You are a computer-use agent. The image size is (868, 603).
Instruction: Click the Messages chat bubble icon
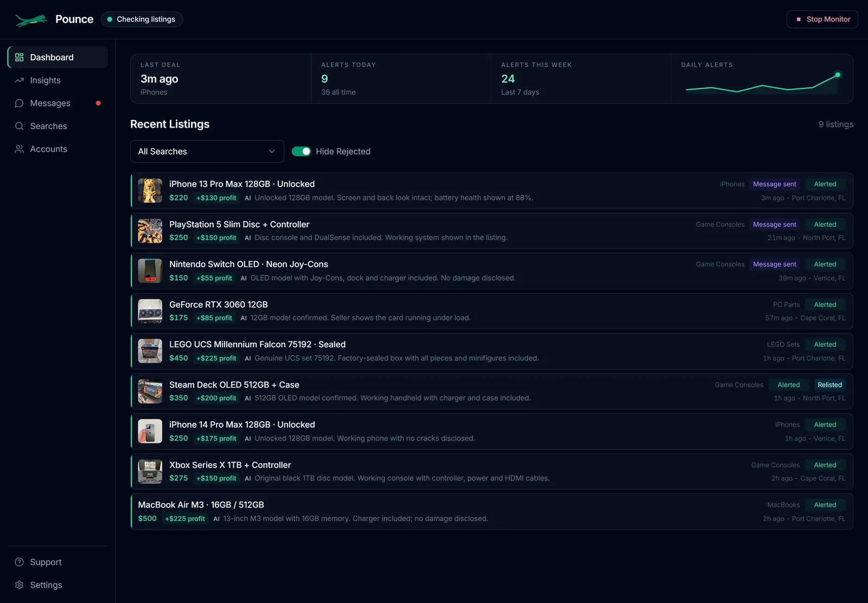tap(20, 103)
